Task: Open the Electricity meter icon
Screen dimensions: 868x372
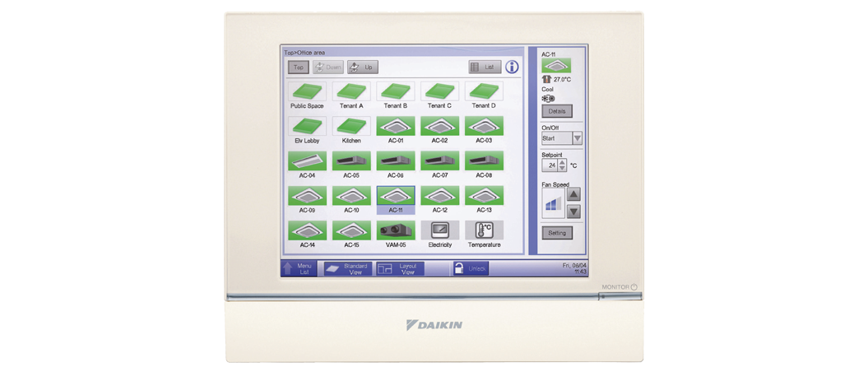Action: [x=440, y=230]
